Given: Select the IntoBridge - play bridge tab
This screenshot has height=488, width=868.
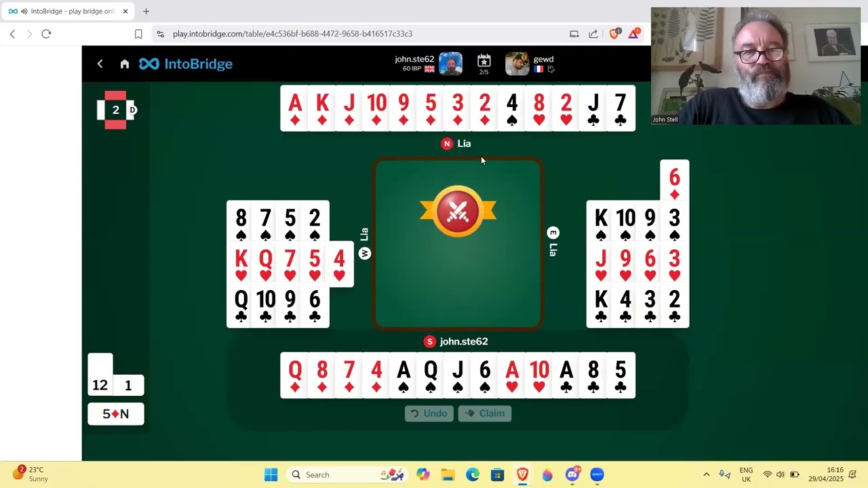Looking at the screenshot, I should pyautogui.click(x=68, y=12).
